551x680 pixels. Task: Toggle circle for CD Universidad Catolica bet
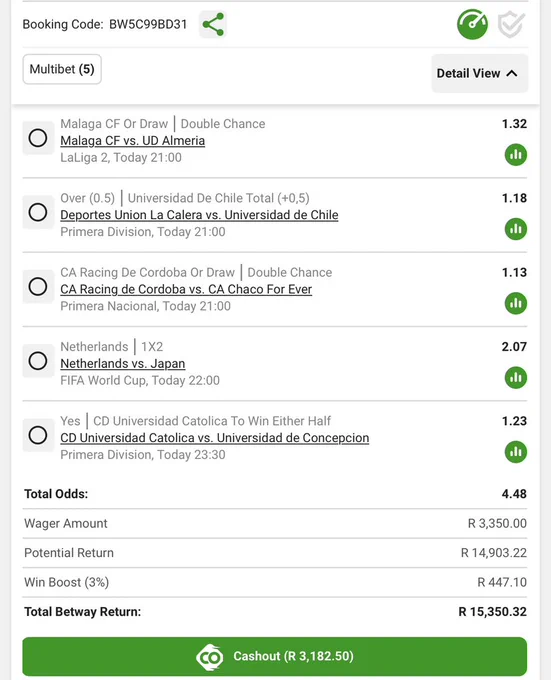[38, 435]
